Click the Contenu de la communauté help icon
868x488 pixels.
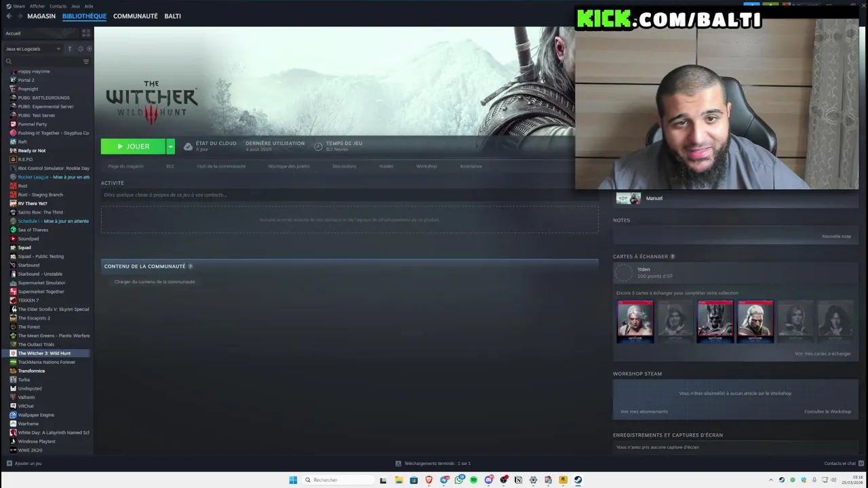click(x=190, y=266)
